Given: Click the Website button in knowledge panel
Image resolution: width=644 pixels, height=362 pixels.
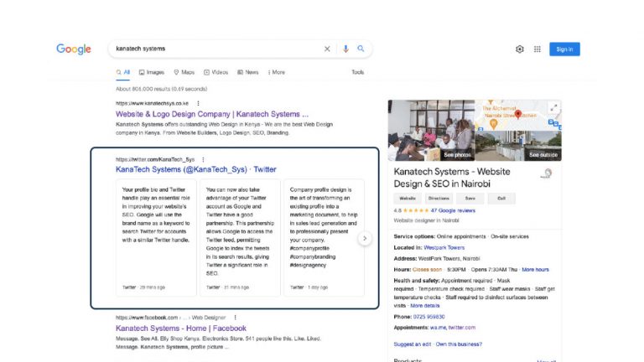Looking at the screenshot, I should click(x=408, y=199).
